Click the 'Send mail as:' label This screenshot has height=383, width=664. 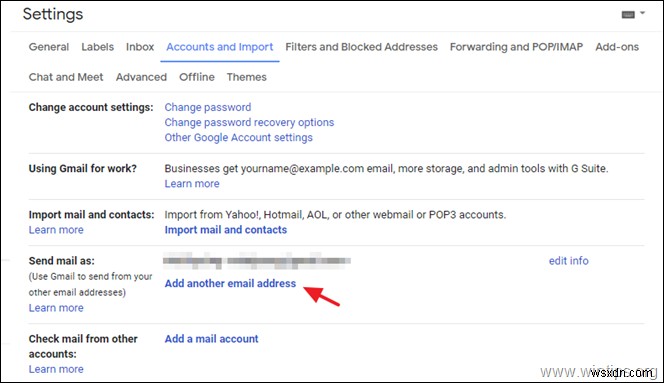click(62, 261)
